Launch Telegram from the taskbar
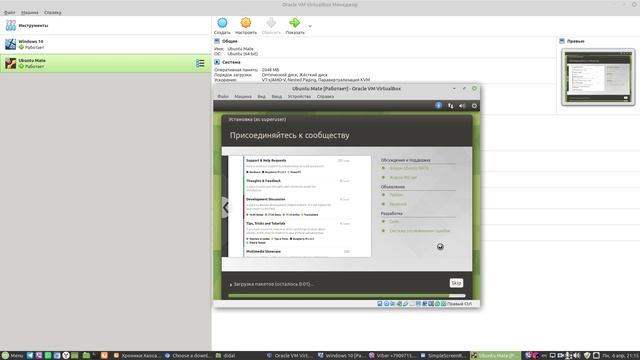Viewport: 640px width, 360px height. 30,356
